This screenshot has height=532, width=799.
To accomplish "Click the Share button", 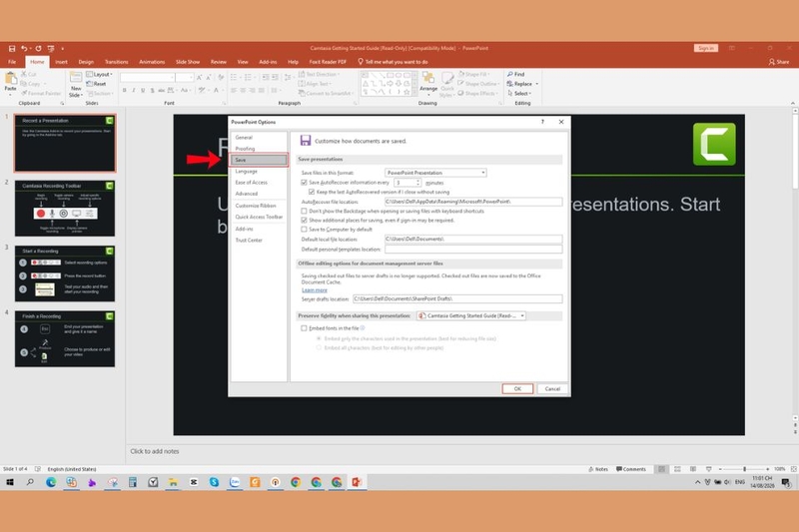I will click(779, 62).
